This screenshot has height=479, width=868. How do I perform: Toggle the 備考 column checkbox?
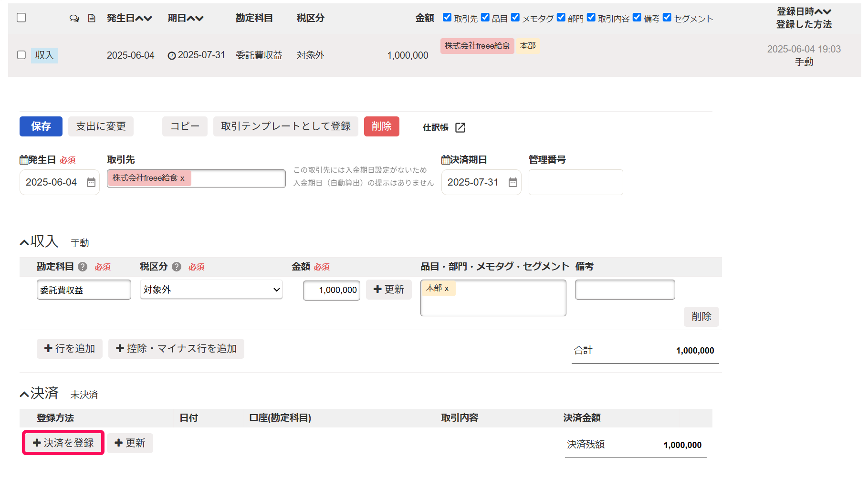[x=637, y=17]
